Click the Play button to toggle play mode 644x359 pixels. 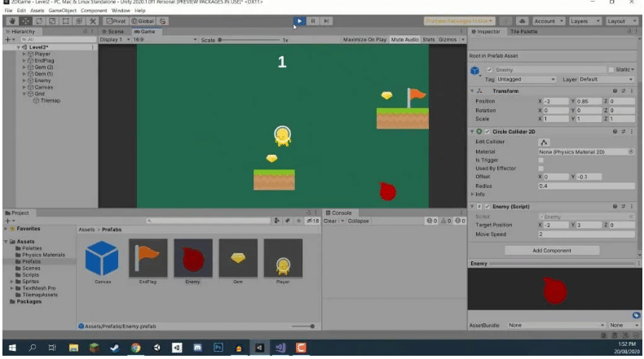coord(299,20)
